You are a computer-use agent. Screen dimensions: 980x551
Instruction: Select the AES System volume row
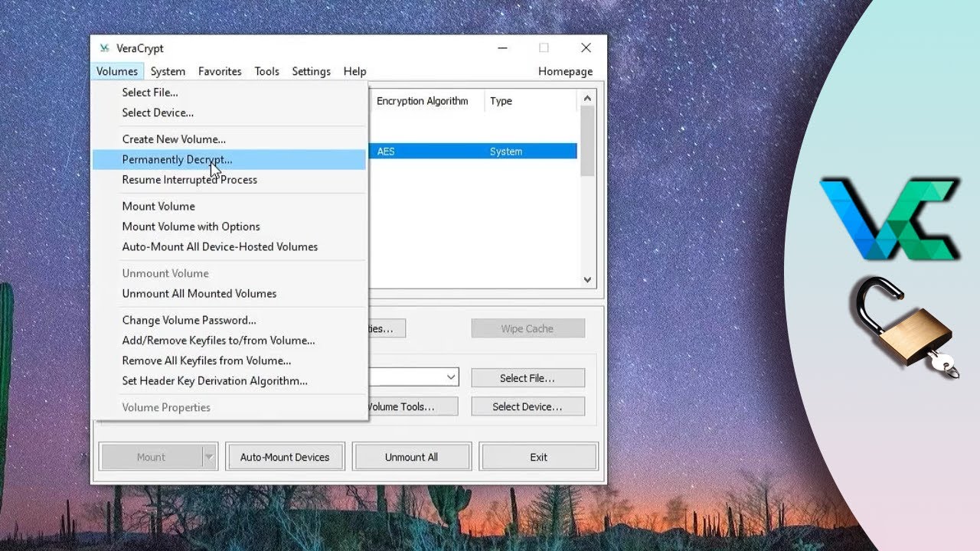point(473,152)
